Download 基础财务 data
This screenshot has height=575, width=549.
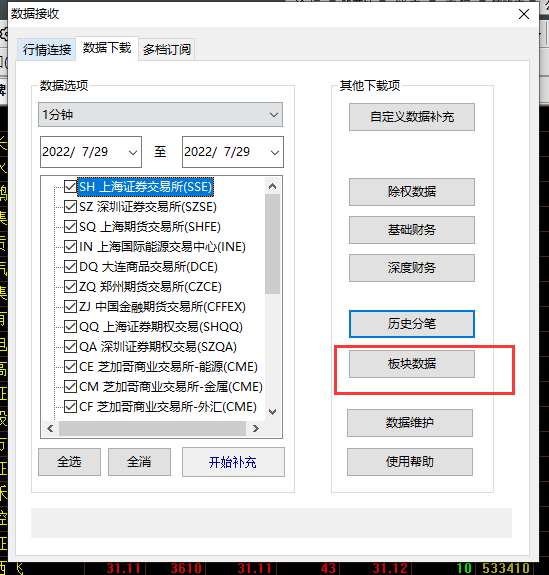pyautogui.click(x=412, y=230)
